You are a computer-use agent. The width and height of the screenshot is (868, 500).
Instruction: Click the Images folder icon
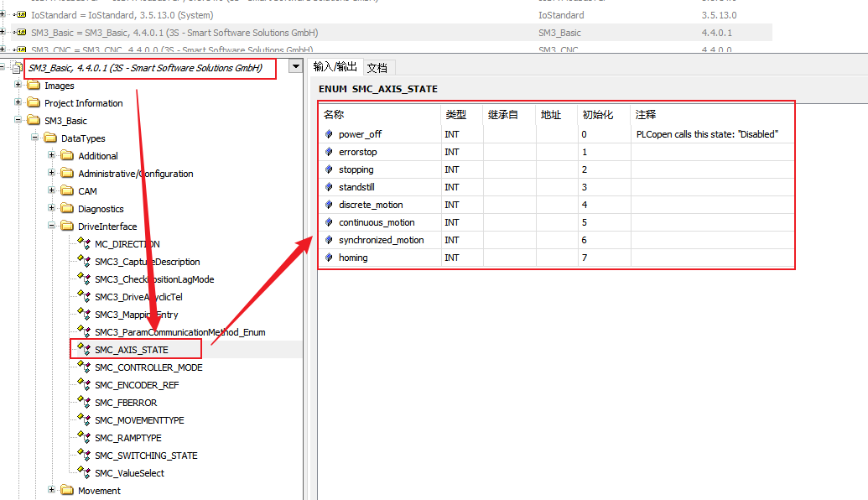[x=34, y=86]
